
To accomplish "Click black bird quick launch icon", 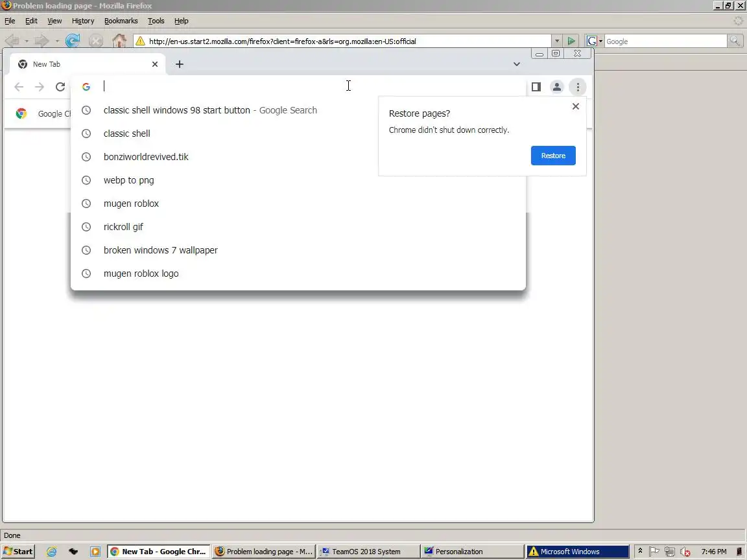I will (x=73, y=552).
